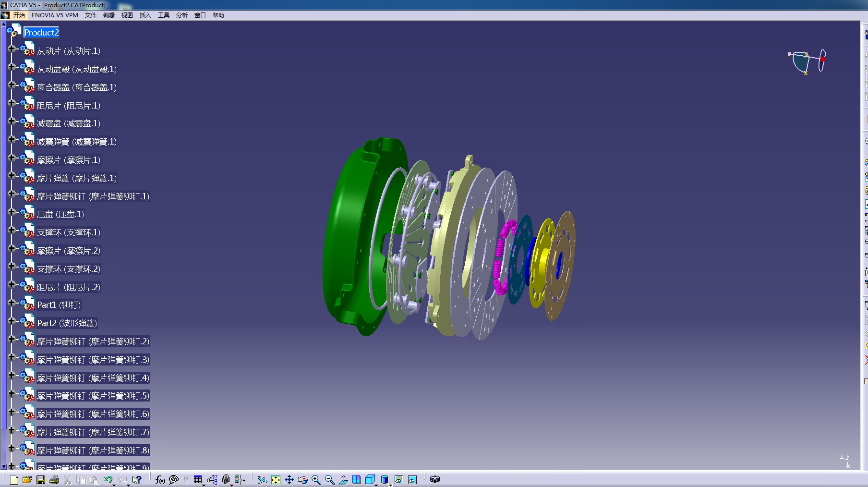
Task: Open the 文件 menu
Action: 91,15
